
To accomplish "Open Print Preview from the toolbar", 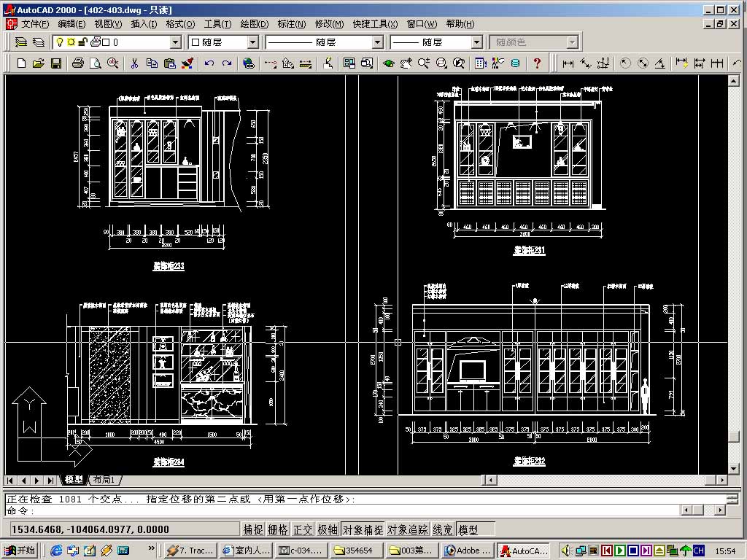I will [x=96, y=63].
